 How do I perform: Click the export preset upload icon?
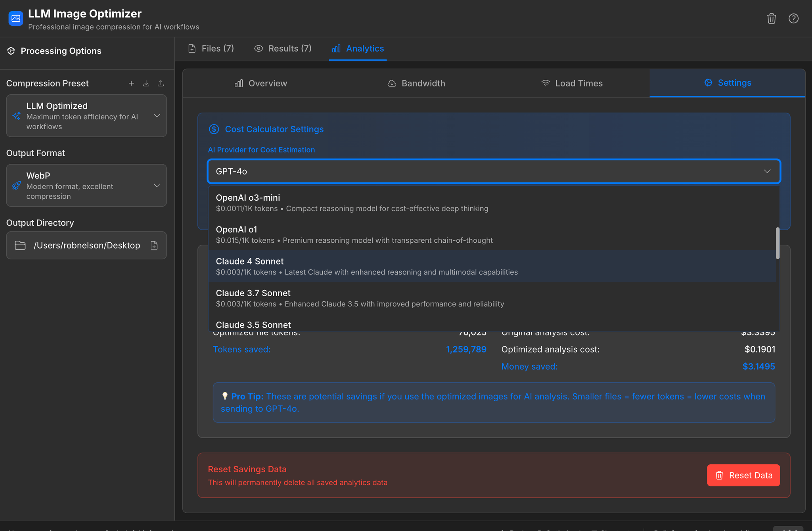[x=161, y=83]
